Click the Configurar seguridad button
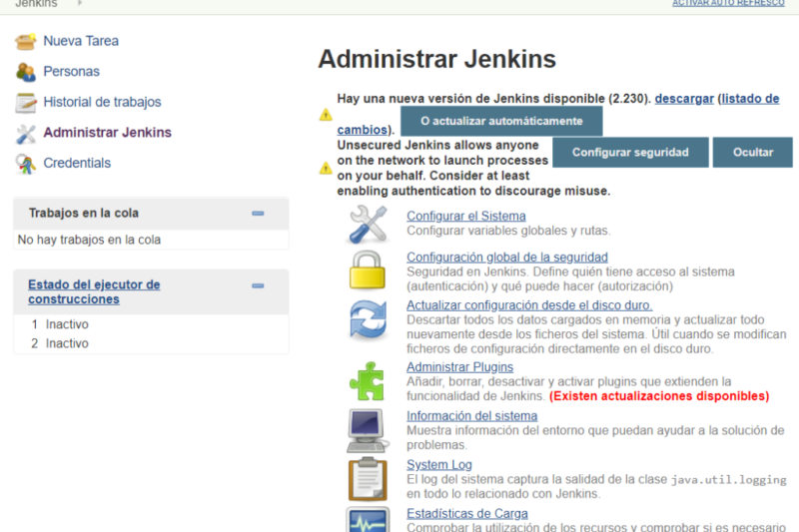 (x=630, y=153)
